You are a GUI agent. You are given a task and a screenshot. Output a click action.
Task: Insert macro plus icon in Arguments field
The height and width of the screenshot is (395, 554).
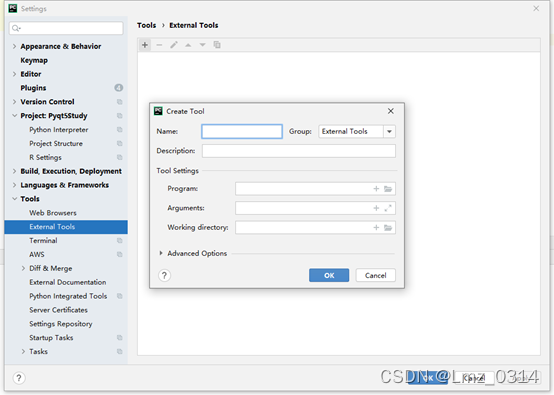(x=376, y=208)
